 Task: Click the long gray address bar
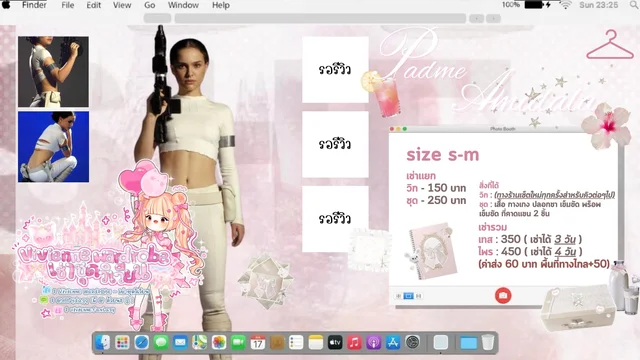[x=320, y=18]
